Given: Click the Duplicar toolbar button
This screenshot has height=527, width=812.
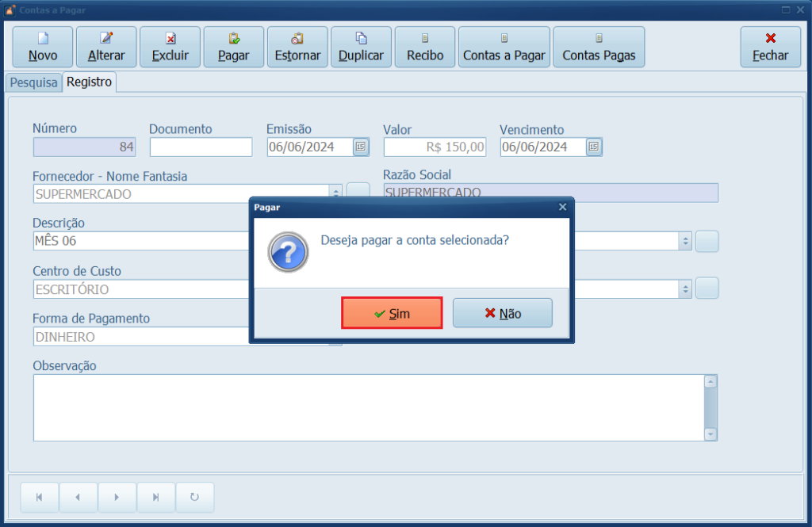Looking at the screenshot, I should pos(361,47).
